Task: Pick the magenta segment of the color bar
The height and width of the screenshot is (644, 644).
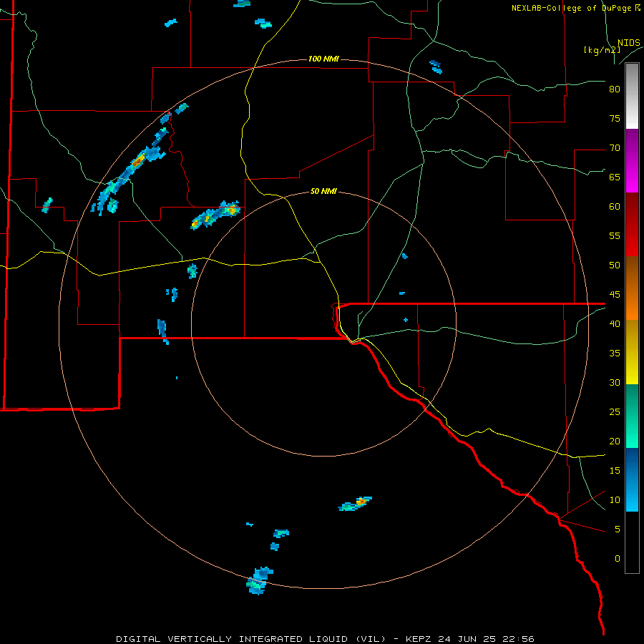Action: 632,160
